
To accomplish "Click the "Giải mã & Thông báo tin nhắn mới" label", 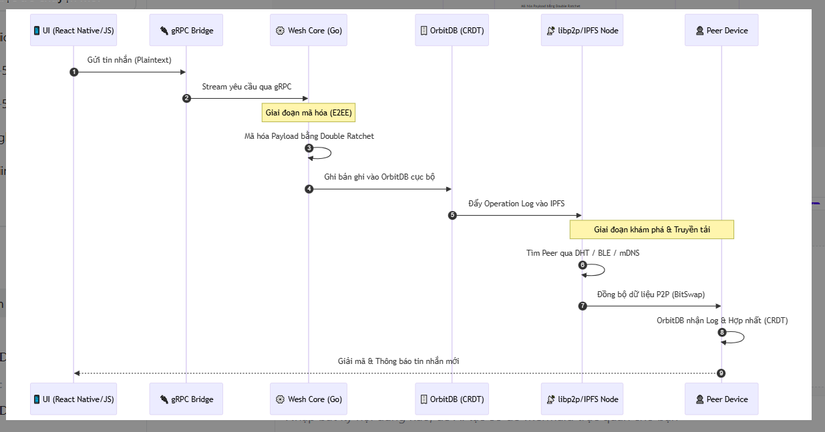I will coord(398,361).
